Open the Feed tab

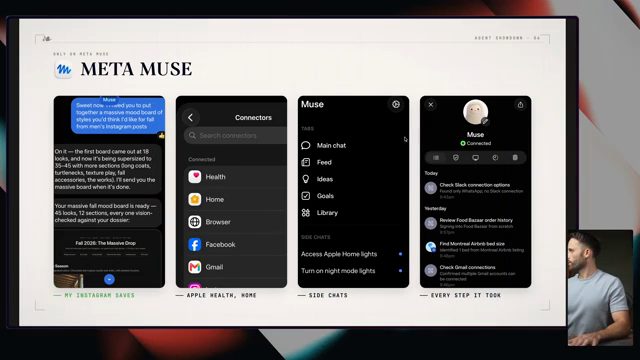316,162
